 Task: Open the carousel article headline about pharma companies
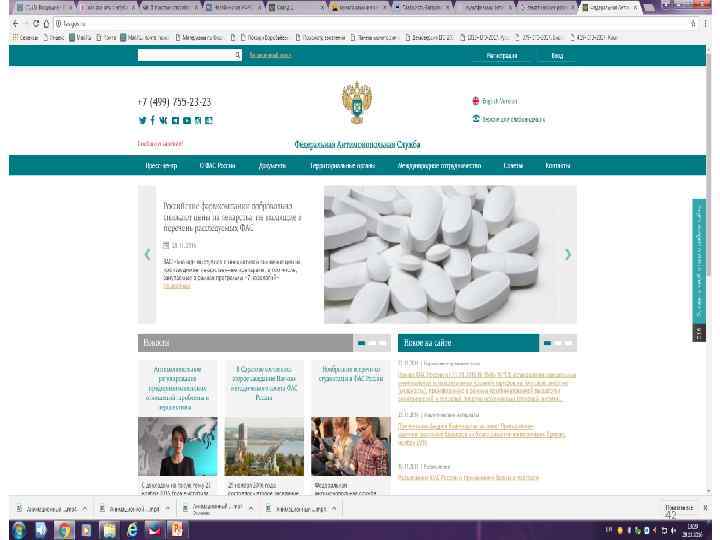tap(232, 217)
